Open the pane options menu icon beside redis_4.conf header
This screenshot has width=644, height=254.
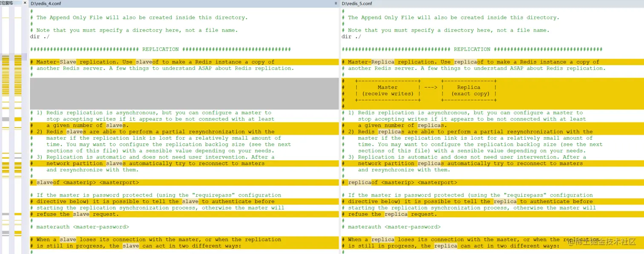[x=336, y=3]
